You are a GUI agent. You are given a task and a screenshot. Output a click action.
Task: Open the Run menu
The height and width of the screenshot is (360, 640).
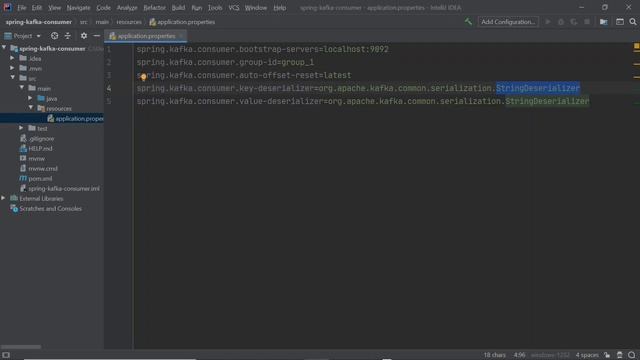click(196, 8)
